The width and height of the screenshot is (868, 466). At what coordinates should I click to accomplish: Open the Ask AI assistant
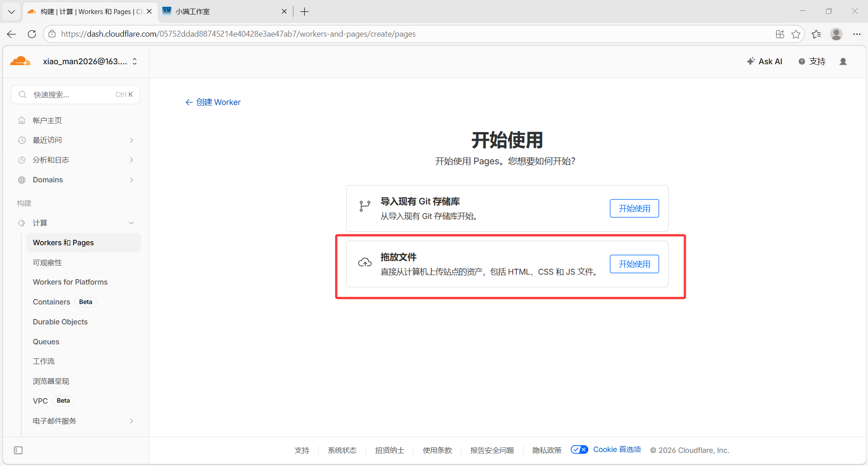[x=764, y=62]
